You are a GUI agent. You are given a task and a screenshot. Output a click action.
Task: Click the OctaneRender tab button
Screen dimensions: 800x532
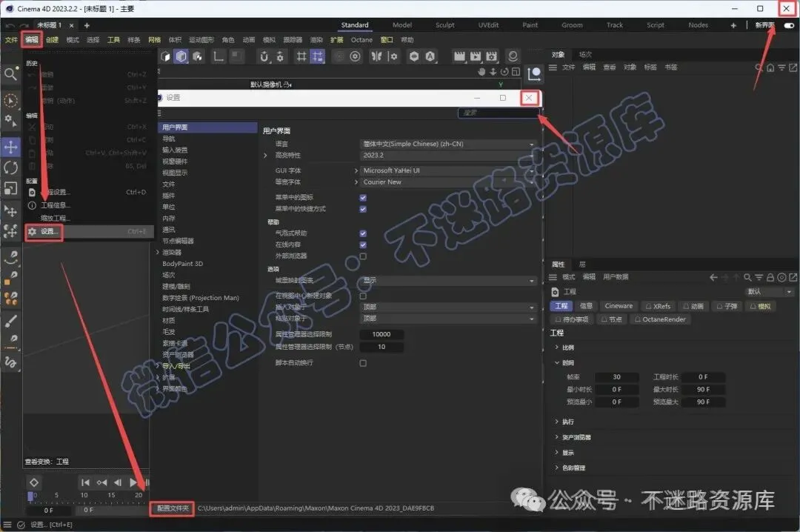tap(659, 319)
